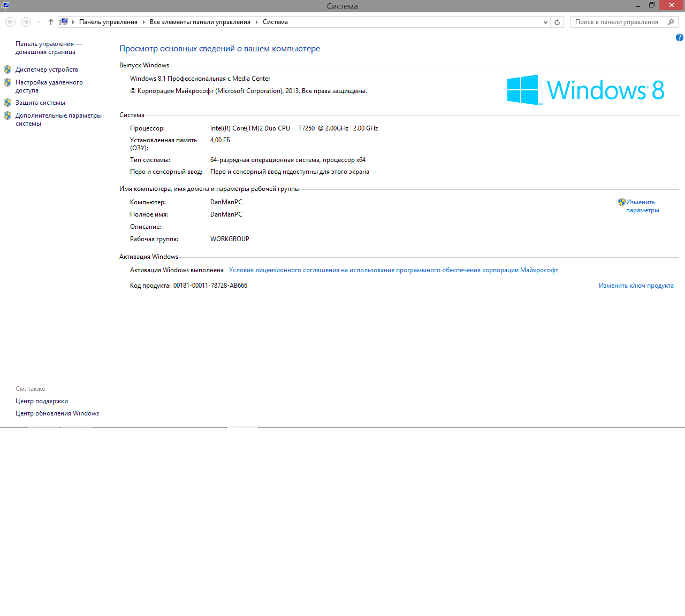685x616 pixels.
Task: Open 'Центр поддержки' link
Action: [x=42, y=401]
